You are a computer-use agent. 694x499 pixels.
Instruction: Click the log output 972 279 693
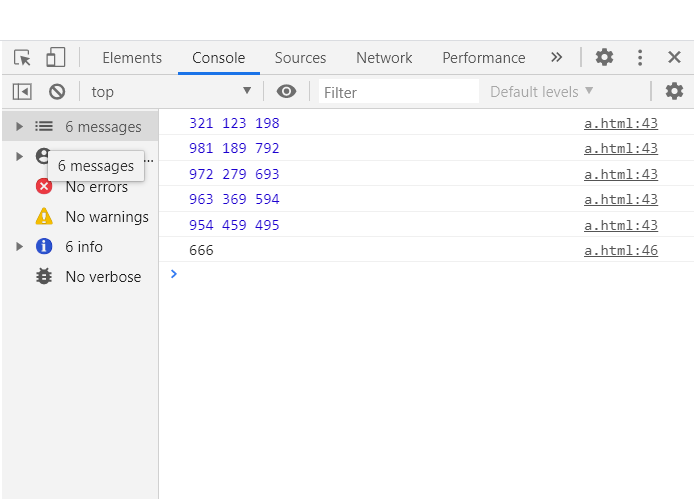(234, 174)
